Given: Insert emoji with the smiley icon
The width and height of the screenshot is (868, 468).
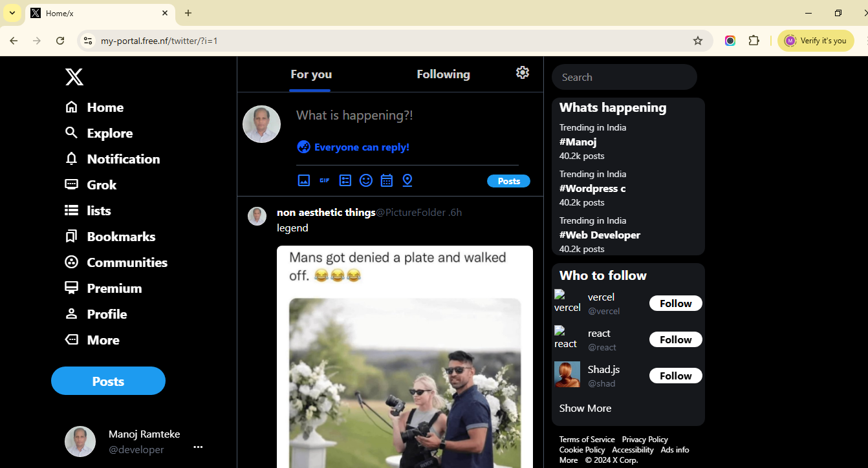Looking at the screenshot, I should click(366, 180).
